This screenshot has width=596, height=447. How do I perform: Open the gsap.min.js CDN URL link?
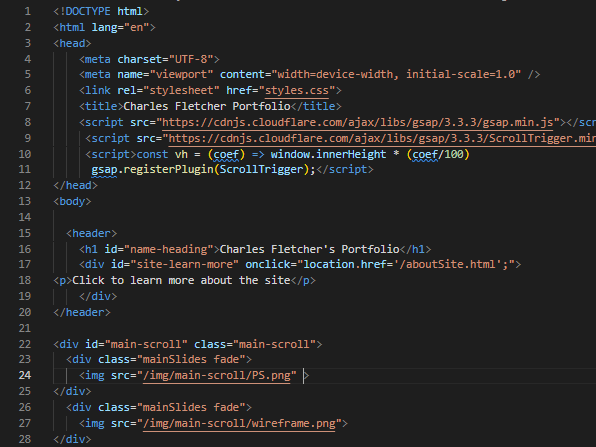(x=358, y=122)
